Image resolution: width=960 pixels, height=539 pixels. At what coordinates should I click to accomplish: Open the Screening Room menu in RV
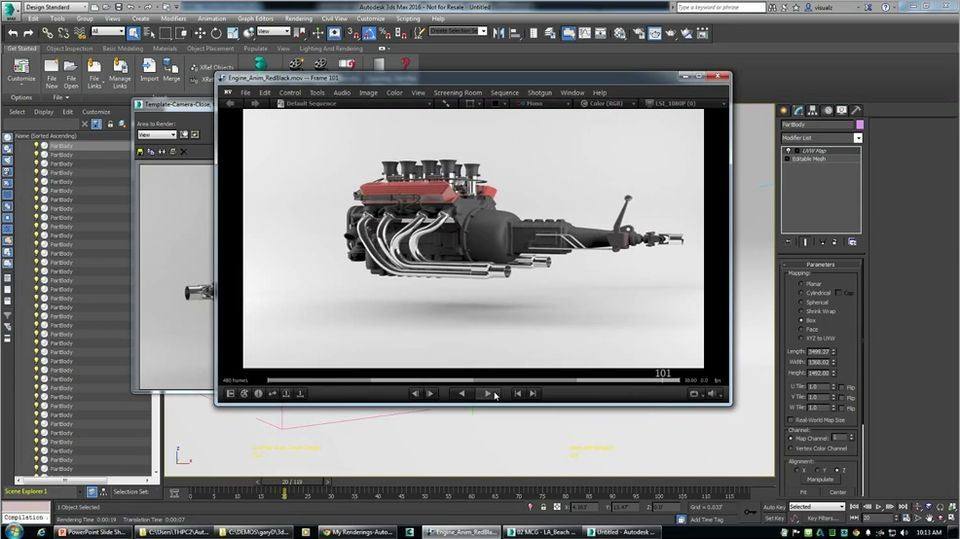(x=457, y=93)
